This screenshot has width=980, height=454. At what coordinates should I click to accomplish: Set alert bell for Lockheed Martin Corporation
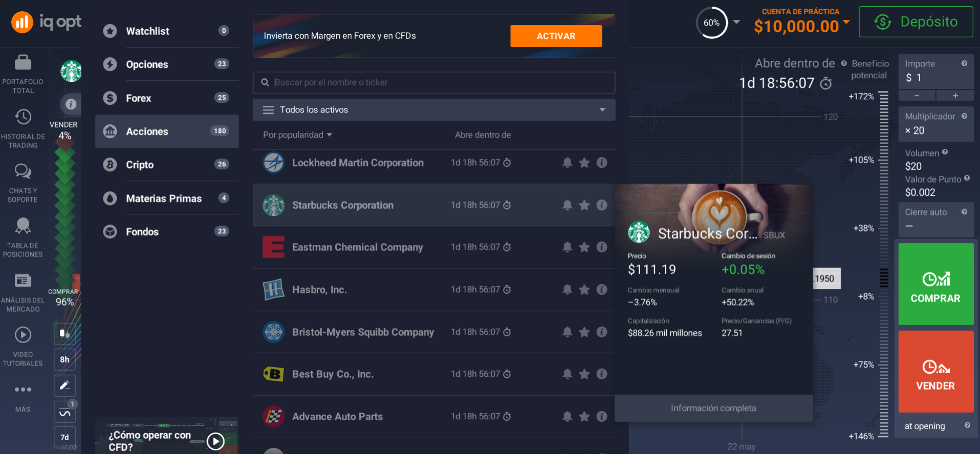pos(567,163)
